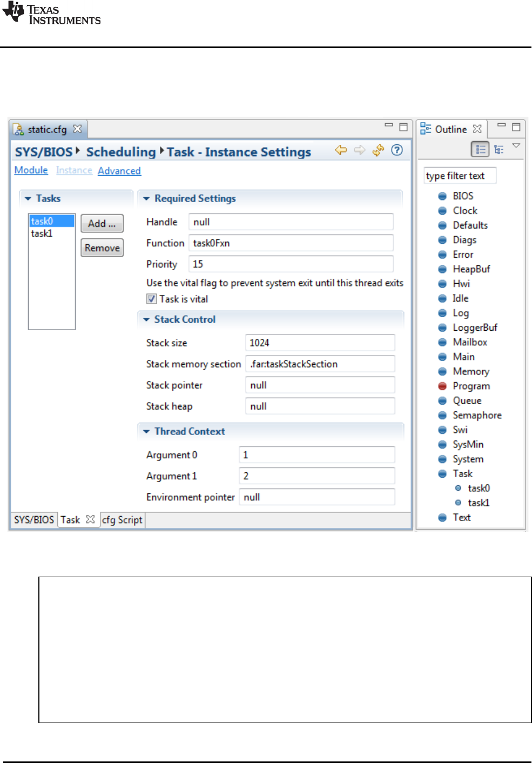532x769 pixels.
Task: Select BIOS module in Outline
Action: [x=463, y=196]
